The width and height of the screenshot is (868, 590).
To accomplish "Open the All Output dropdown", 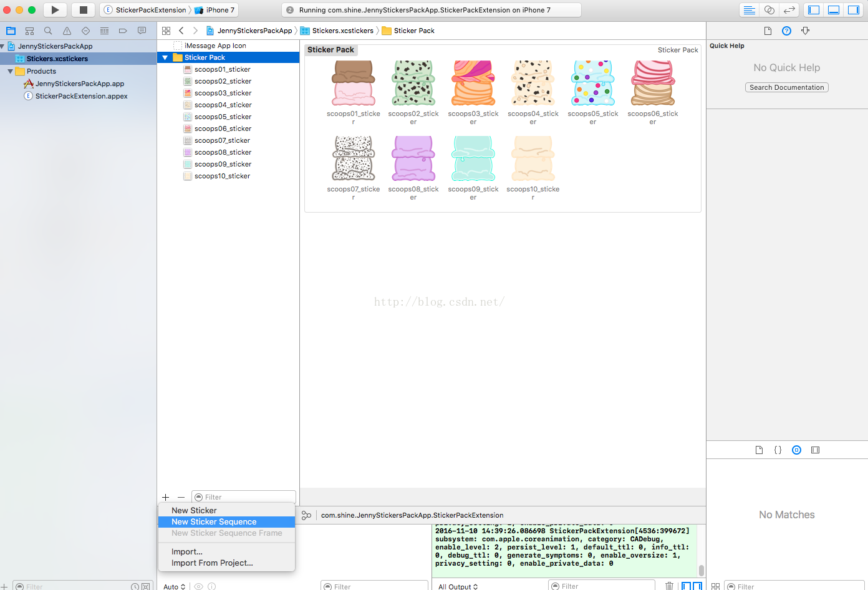I will pos(458,586).
